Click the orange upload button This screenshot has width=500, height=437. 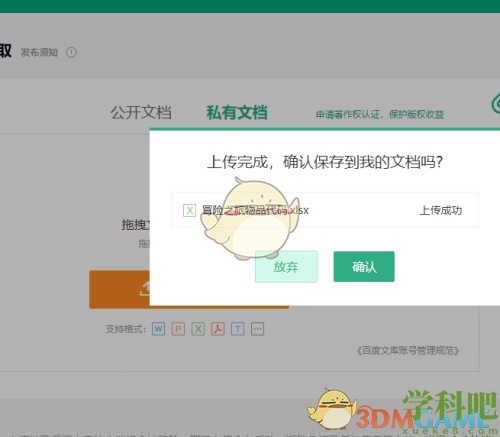(x=120, y=289)
